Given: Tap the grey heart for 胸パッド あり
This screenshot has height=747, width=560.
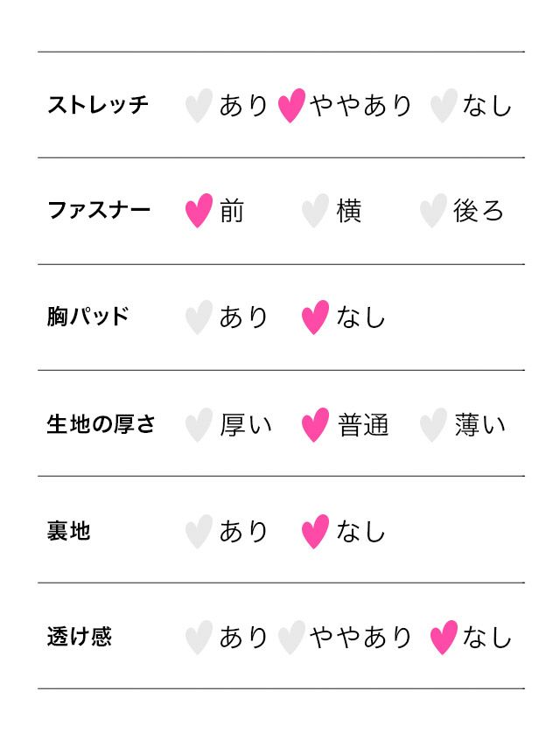Looking at the screenshot, I should point(199,318).
